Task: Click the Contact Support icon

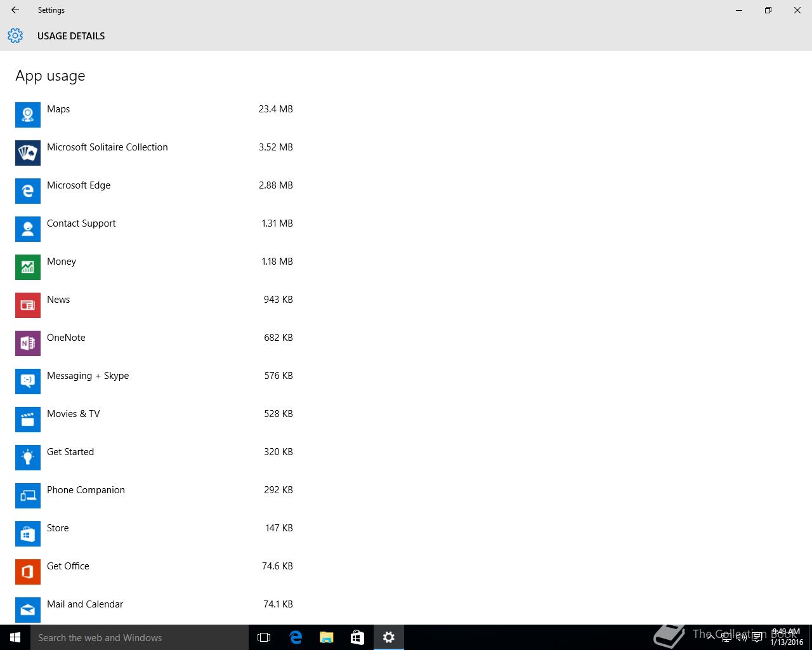Action: click(28, 229)
